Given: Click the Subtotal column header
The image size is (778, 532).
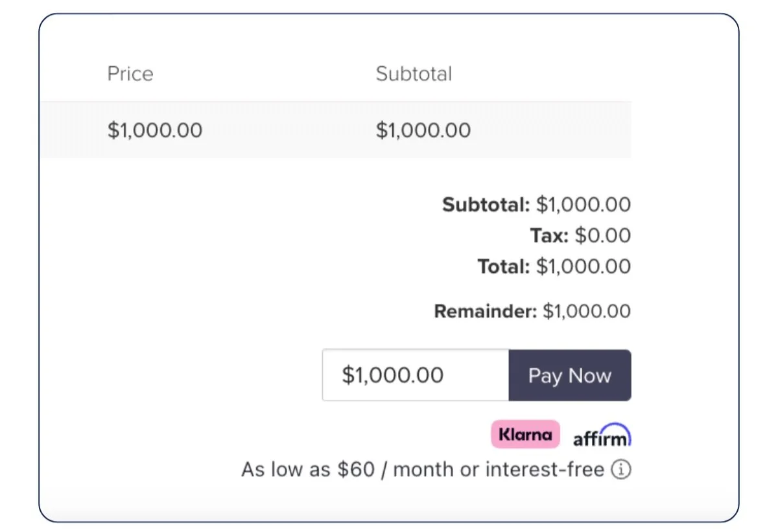Looking at the screenshot, I should [414, 74].
